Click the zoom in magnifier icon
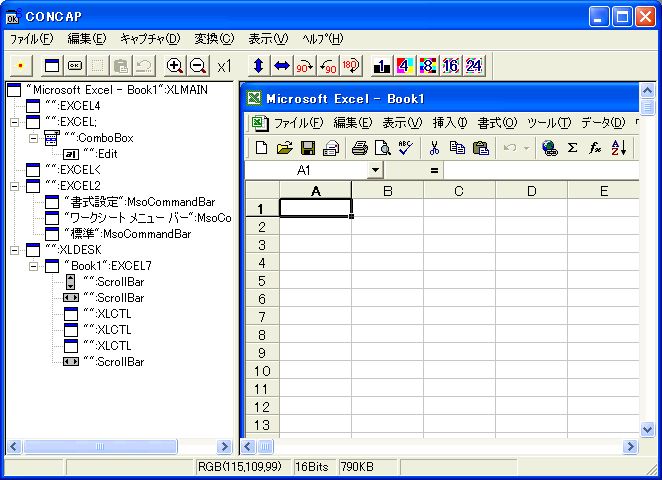The height and width of the screenshot is (480, 662). (175, 66)
